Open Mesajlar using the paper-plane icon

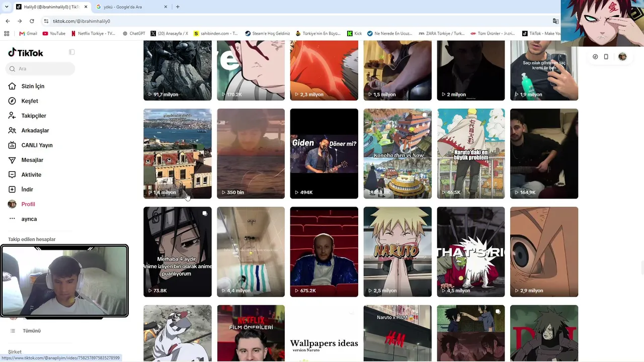pyautogui.click(x=12, y=160)
